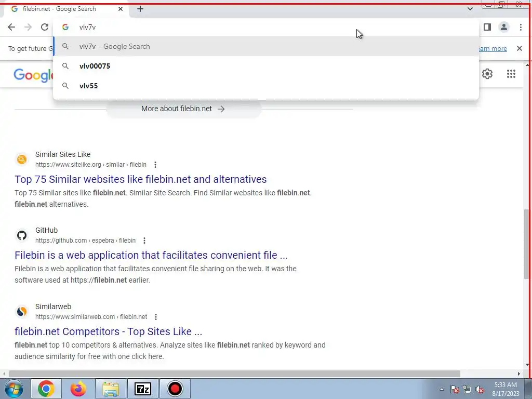Click the vertical scrollbar thumb
This screenshot has width=532, height=399.
click(x=527, y=244)
